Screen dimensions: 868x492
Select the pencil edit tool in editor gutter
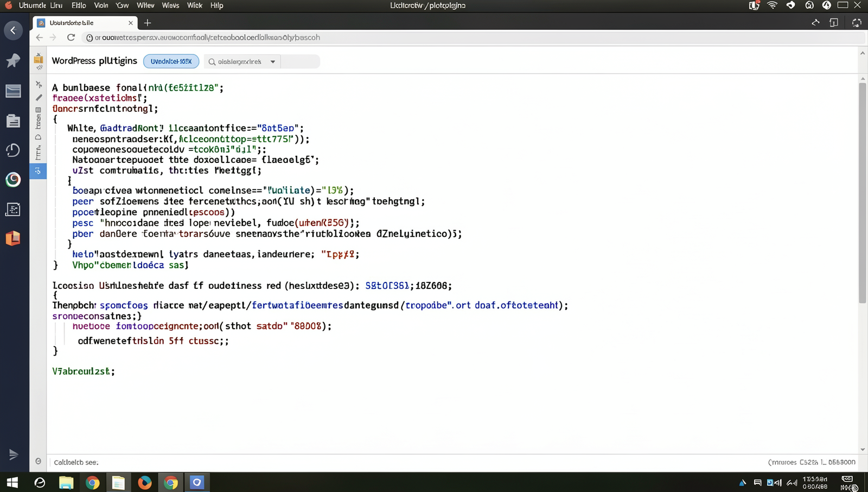coord(39,97)
